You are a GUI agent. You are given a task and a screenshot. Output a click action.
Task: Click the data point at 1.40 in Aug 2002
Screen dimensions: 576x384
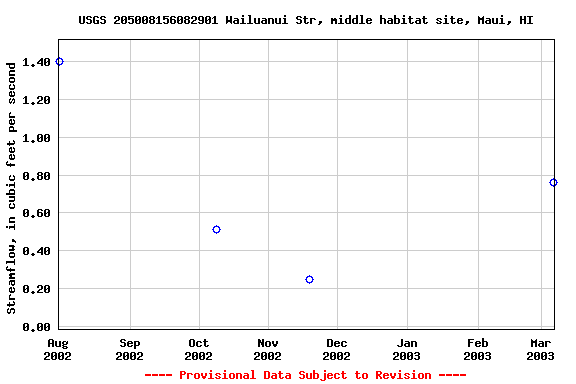[x=59, y=62]
